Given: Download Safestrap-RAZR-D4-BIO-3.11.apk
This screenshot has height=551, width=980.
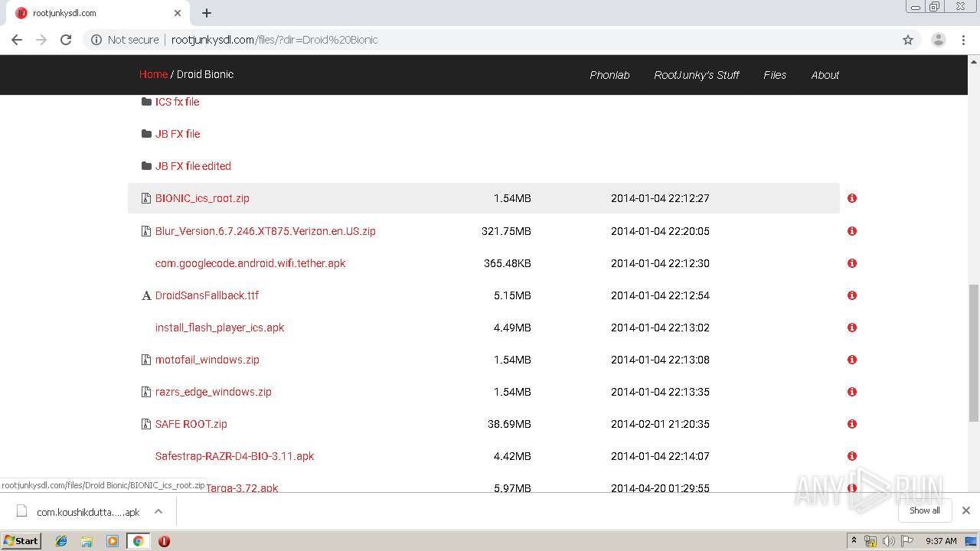Looking at the screenshot, I should point(234,456).
